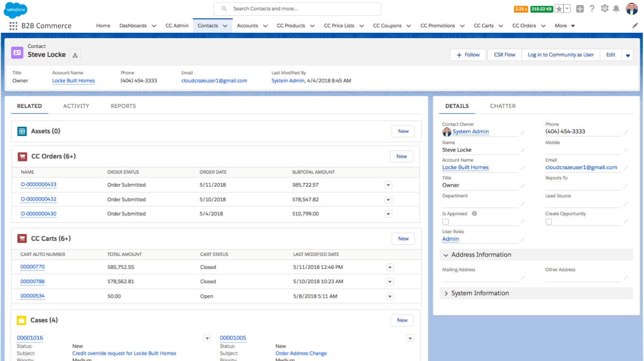644x361 pixels.
Task: Click the CSR Flow button
Action: tap(505, 55)
